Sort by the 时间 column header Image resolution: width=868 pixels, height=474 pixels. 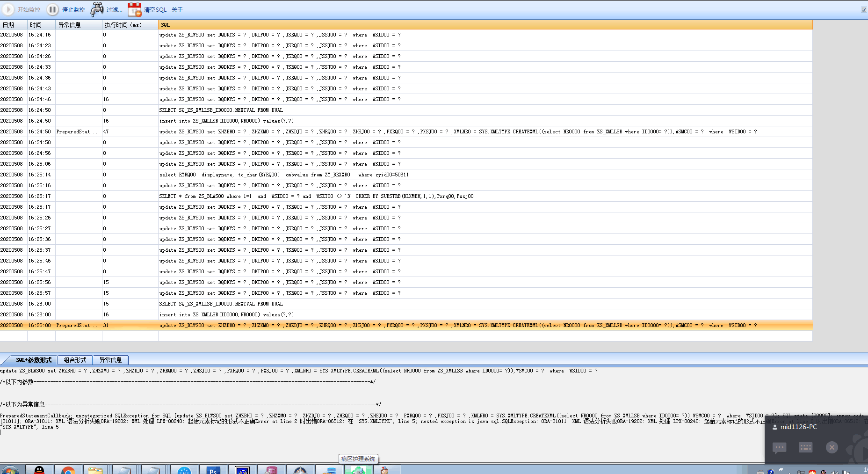coord(41,25)
